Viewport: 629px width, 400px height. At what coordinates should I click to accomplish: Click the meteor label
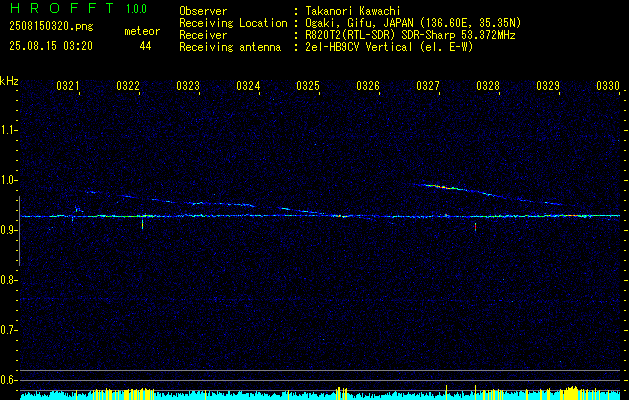tap(142, 31)
